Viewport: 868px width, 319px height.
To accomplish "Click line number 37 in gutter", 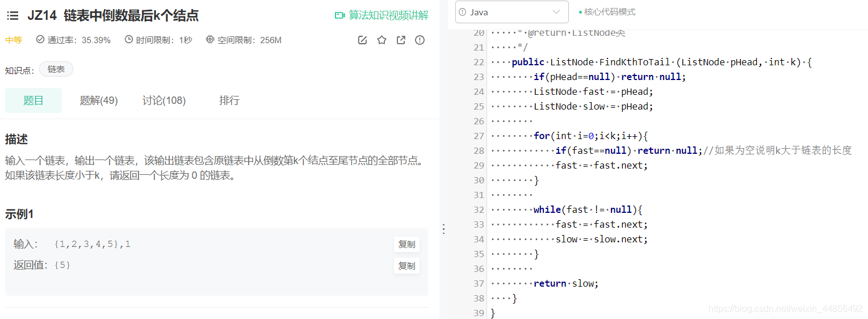I will pyautogui.click(x=478, y=284).
